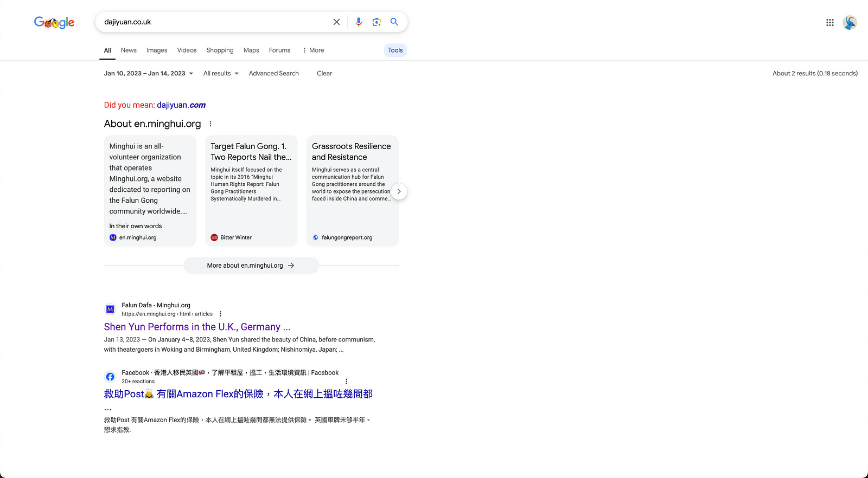Toggle the Tools button
868x478 pixels.
395,50
